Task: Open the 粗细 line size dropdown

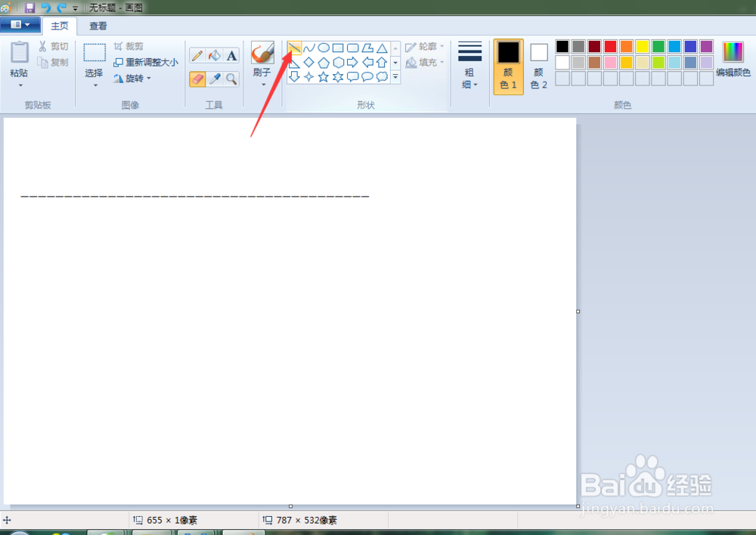Action: [469, 66]
